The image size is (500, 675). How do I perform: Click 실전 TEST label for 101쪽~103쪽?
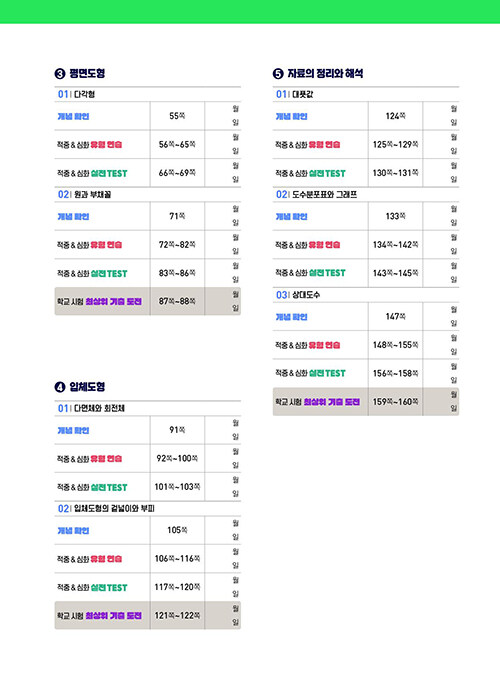(109, 488)
